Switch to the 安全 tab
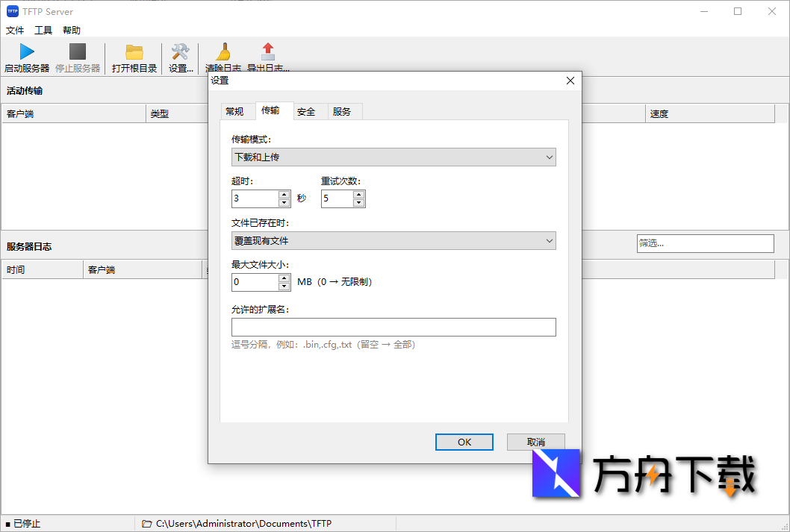Viewport: 790px width, 532px height. tap(306, 110)
